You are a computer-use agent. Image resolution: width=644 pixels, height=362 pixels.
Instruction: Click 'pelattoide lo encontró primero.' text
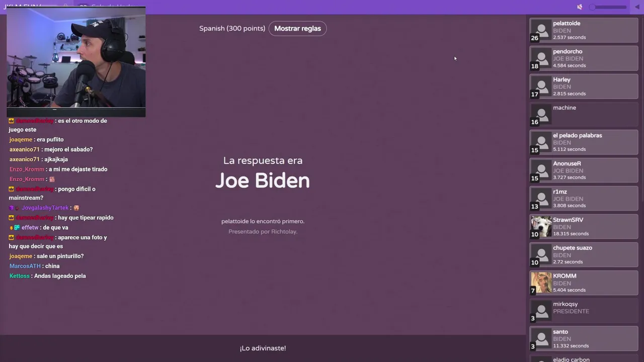pyautogui.click(x=263, y=221)
